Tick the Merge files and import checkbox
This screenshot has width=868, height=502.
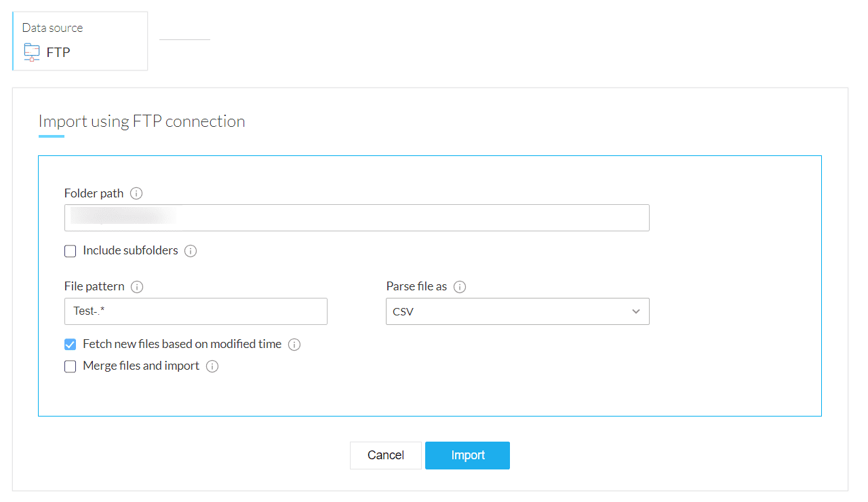(x=71, y=366)
